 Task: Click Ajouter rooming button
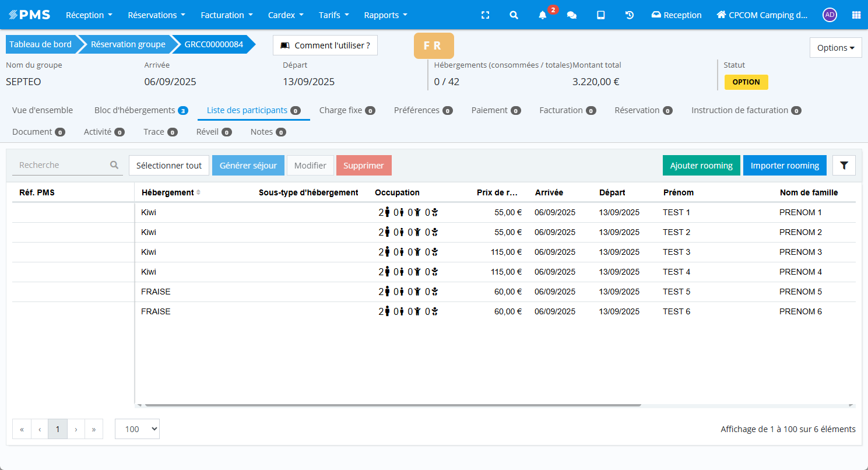point(701,166)
